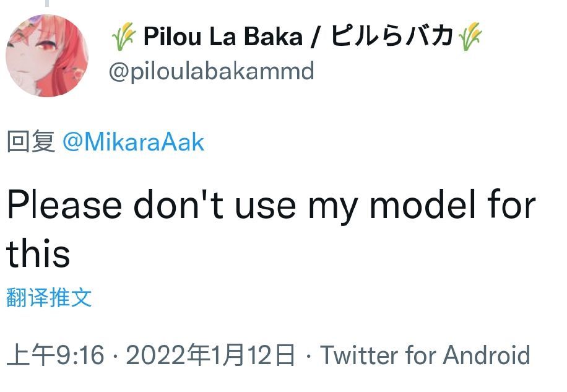Click the ear of rice emoji after ピルらバカ
The width and height of the screenshot is (567, 392).
coord(470,38)
